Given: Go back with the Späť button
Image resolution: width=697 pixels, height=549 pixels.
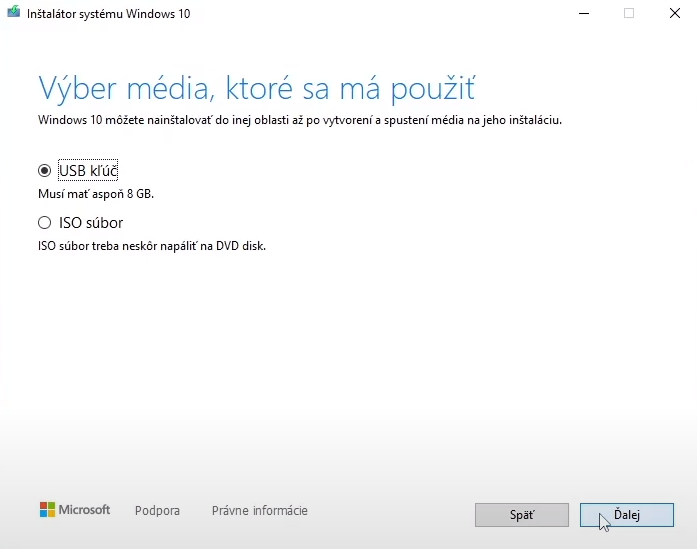Looking at the screenshot, I should [522, 515].
